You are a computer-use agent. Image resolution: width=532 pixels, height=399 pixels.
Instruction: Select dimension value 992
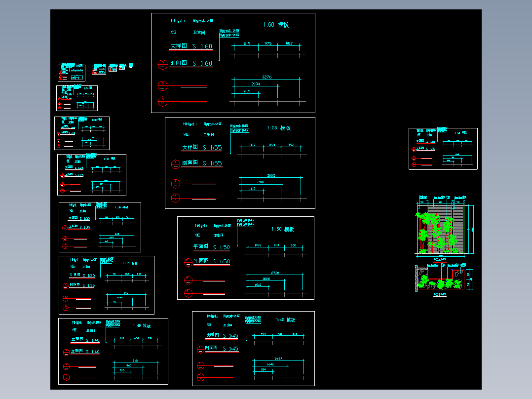(291, 145)
